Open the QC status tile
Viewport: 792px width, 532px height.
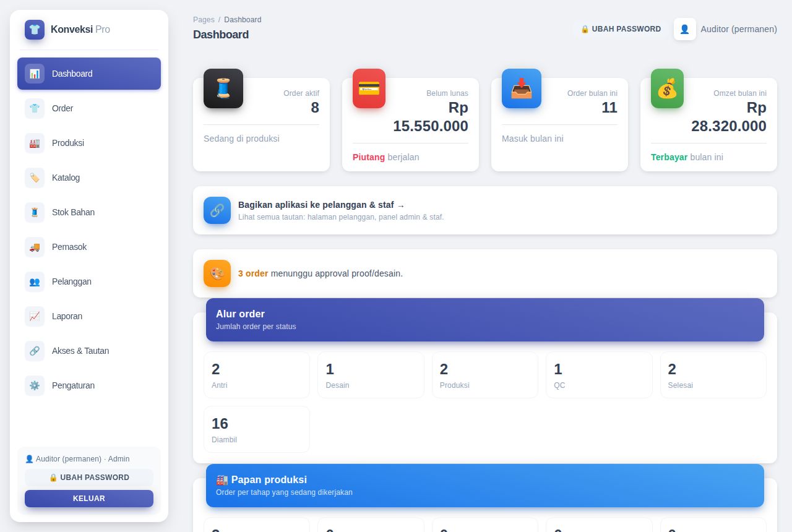click(599, 375)
